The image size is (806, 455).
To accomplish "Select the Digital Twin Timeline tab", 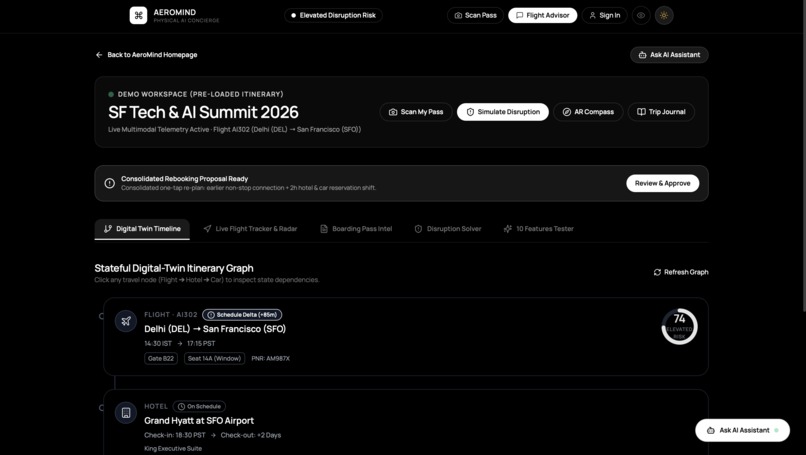I will coord(142,229).
